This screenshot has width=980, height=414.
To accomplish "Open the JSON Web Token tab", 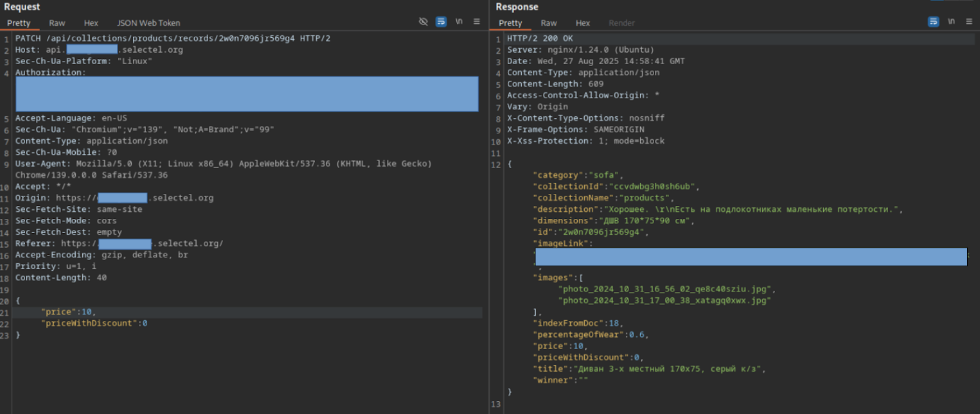I will pyautogui.click(x=148, y=23).
